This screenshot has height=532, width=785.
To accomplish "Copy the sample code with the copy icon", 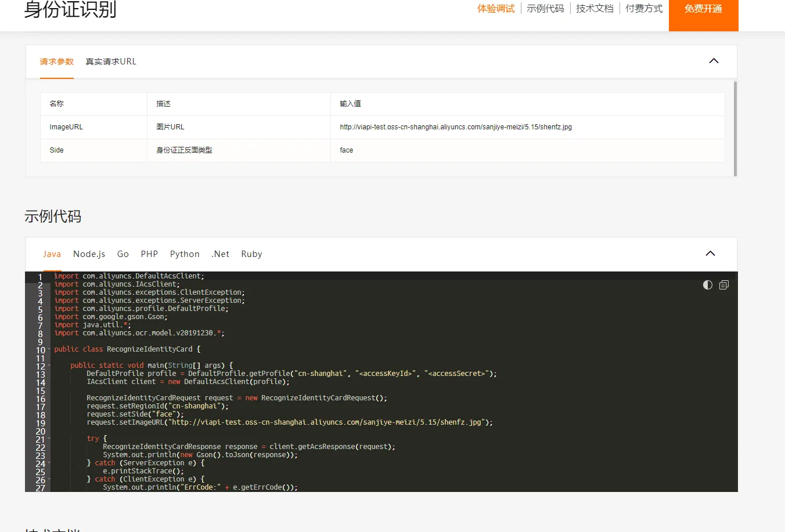I will pos(724,285).
